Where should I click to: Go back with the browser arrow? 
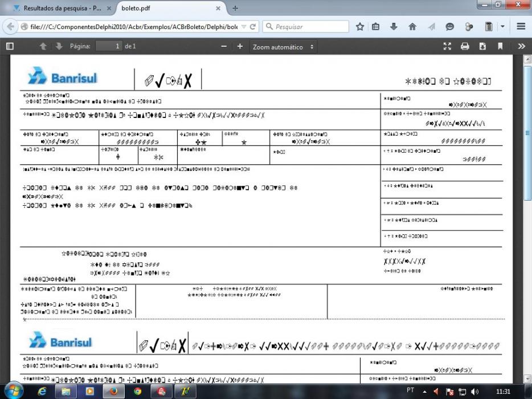[x=10, y=26]
